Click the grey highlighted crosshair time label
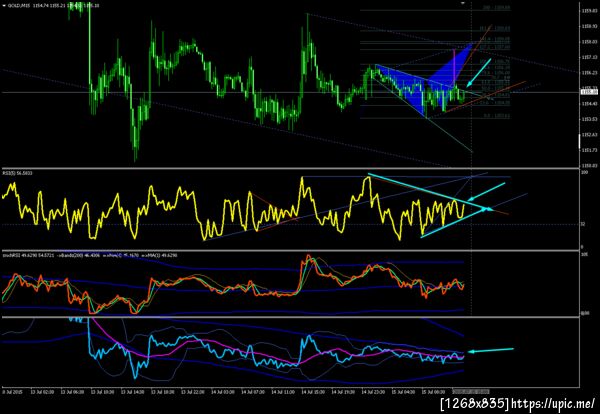Viewport: 600px width, 414px height. (x=470, y=392)
